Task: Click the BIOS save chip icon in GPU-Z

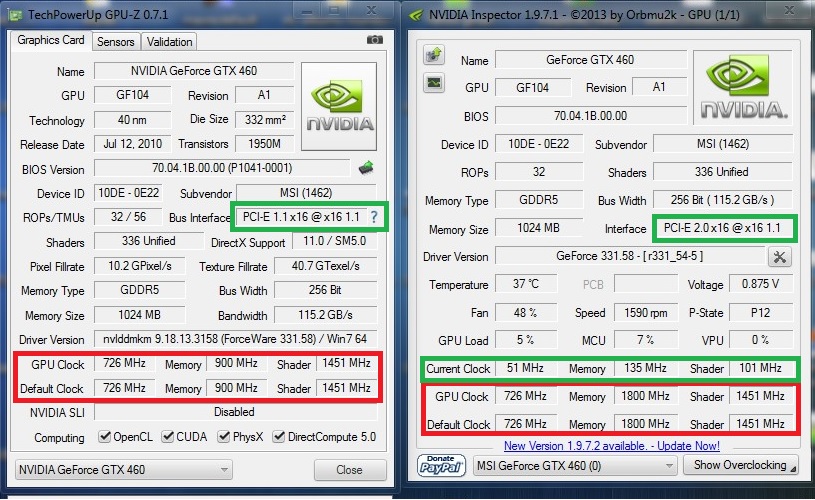Action: coord(367,168)
